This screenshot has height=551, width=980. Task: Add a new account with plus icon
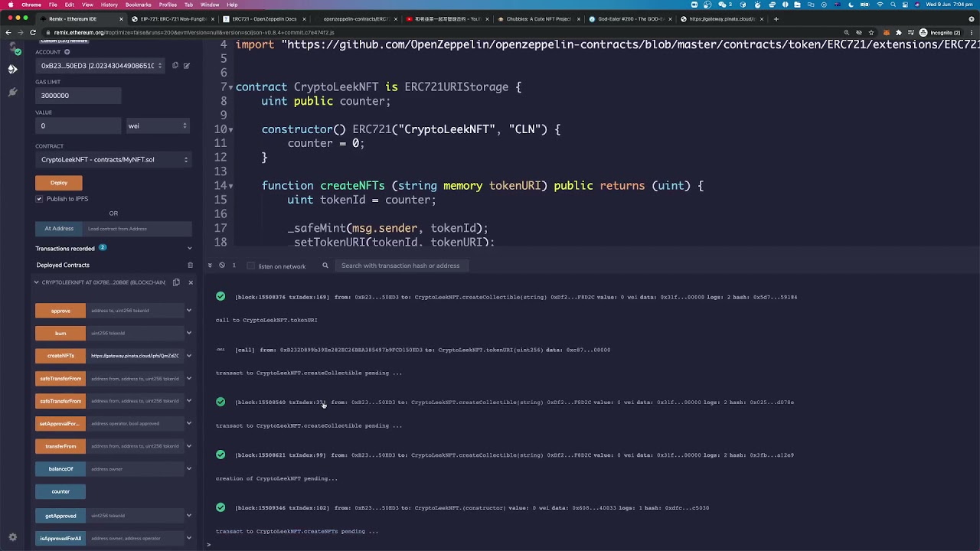tap(67, 52)
